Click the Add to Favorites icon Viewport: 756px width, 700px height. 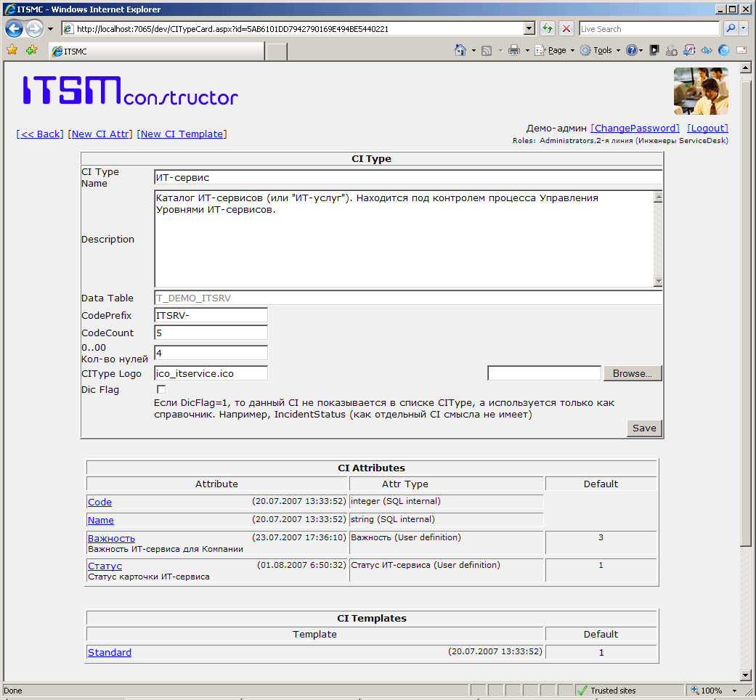(32, 49)
